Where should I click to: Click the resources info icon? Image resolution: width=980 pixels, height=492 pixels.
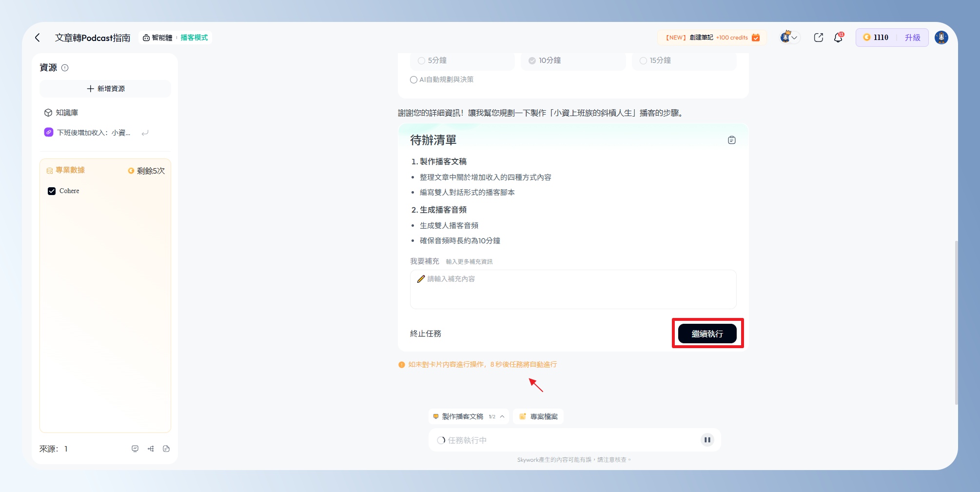(65, 68)
